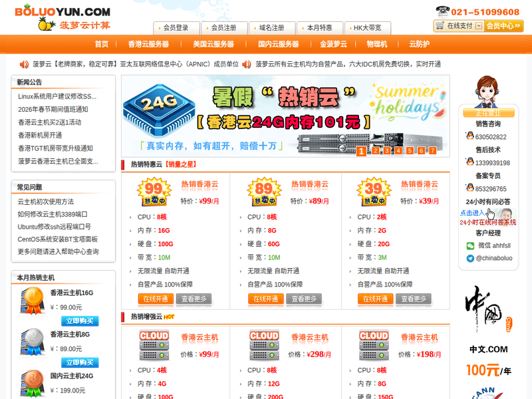532x399 pixels.
Task: Click 查看更多 for the ¥39/月 plan
Action: (x=413, y=299)
